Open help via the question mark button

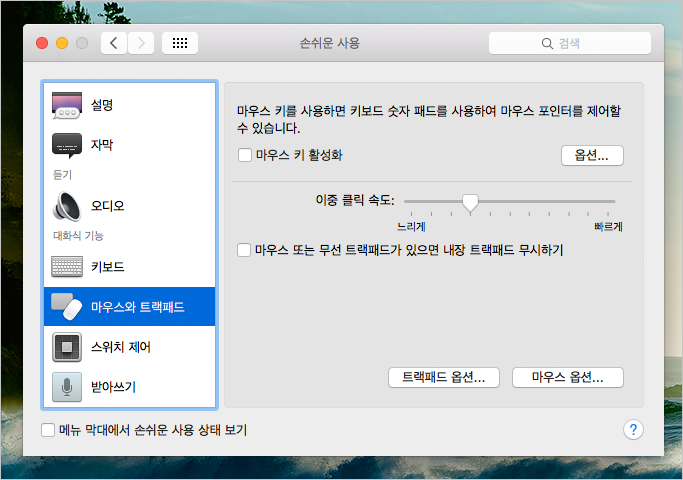[633, 430]
